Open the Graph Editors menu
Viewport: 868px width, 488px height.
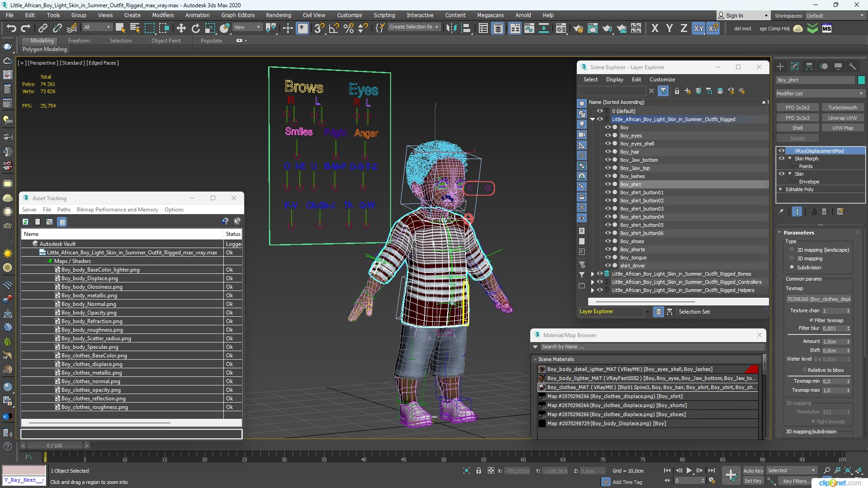coord(238,15)
